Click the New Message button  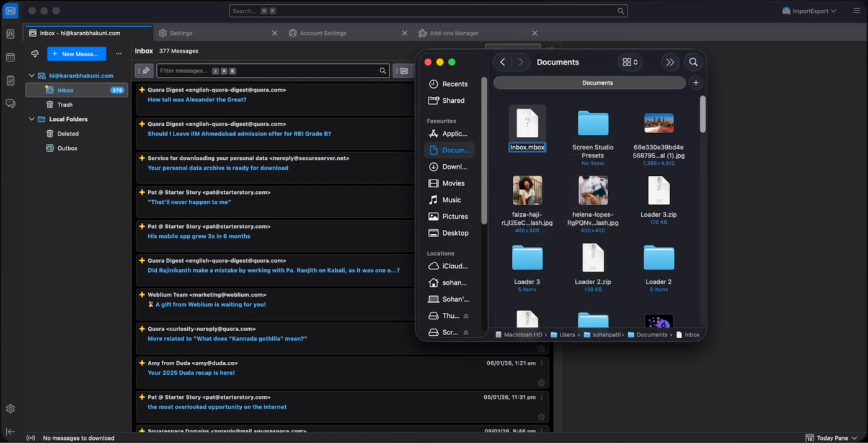point(76,54)
